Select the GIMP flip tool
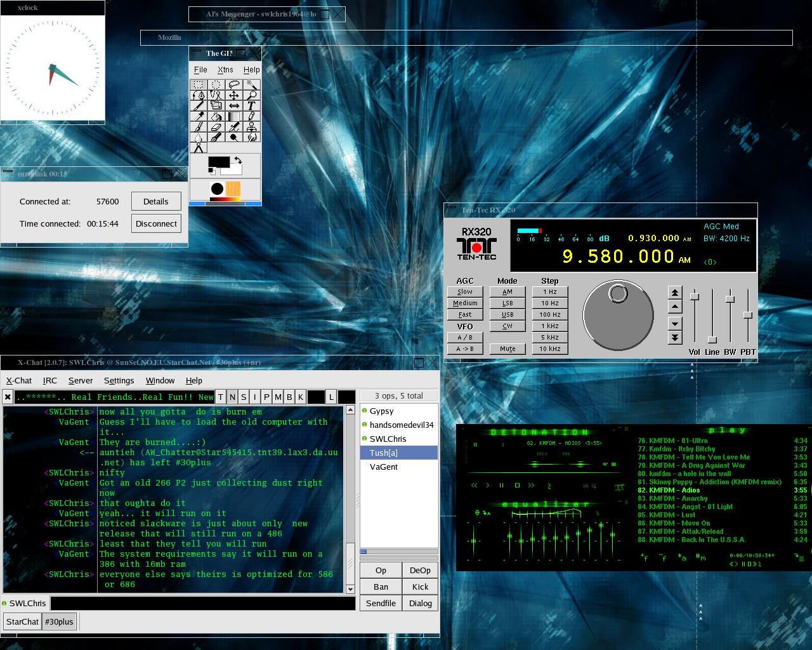This screenshot has width=812, height=650. pyautogui.click(x=234, y=105)
